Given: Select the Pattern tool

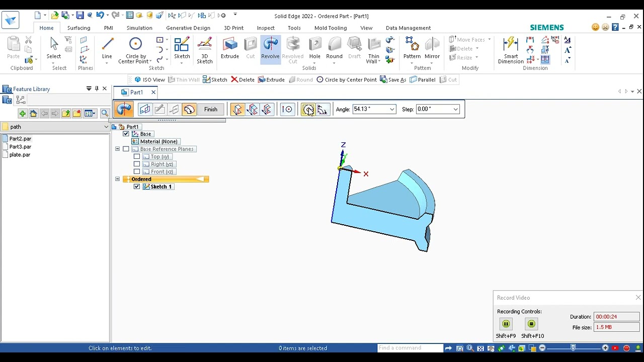Looking at the screenshot, I should [x=412, y=49].
